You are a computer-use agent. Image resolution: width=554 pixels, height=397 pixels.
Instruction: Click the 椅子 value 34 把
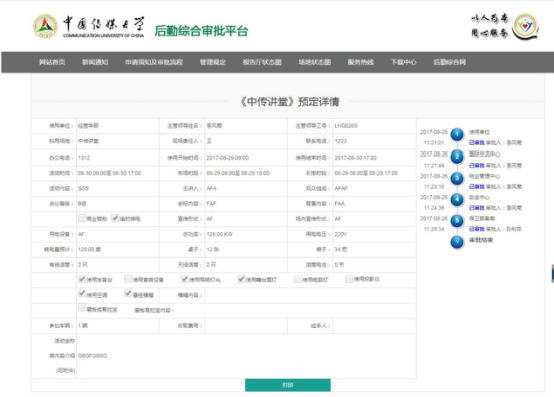(341, 249)
